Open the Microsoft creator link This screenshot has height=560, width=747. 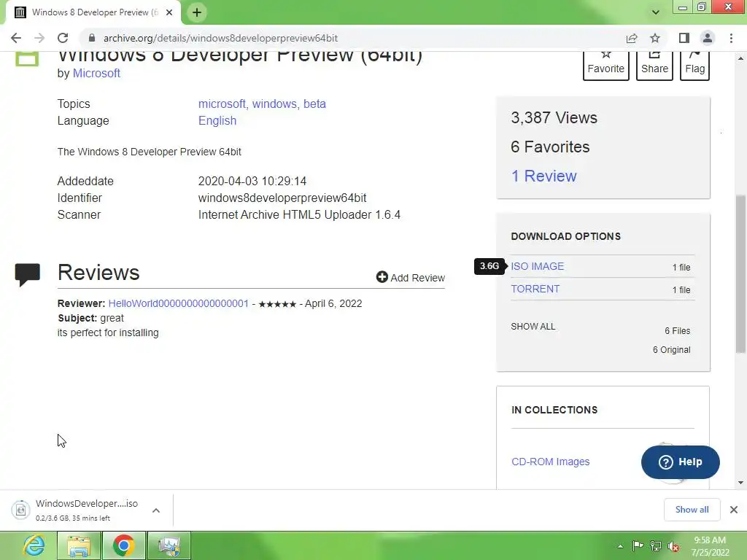(96, 74)
